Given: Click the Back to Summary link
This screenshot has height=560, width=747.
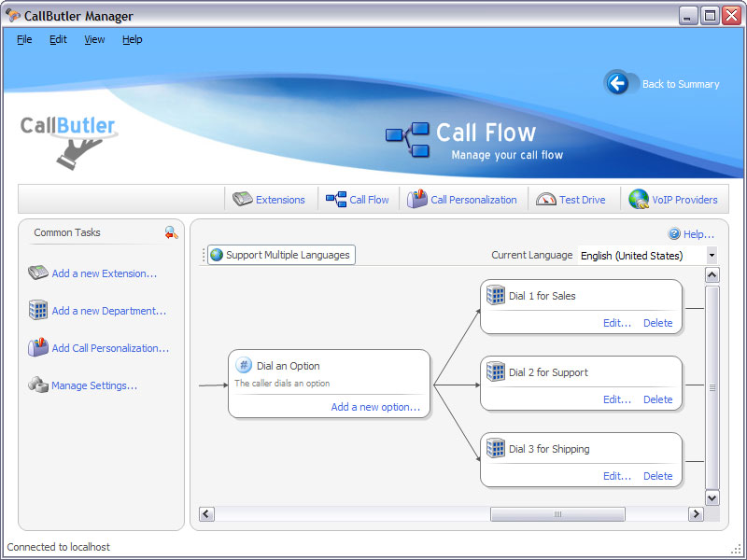Looking at the screenshot, I should 681,84.
